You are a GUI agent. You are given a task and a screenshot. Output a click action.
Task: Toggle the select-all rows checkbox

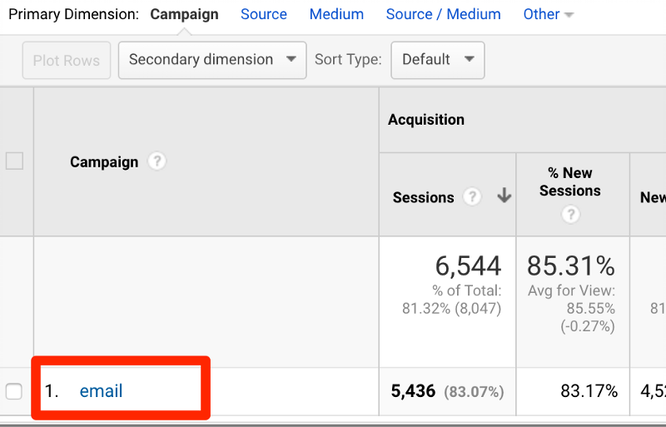15,161
